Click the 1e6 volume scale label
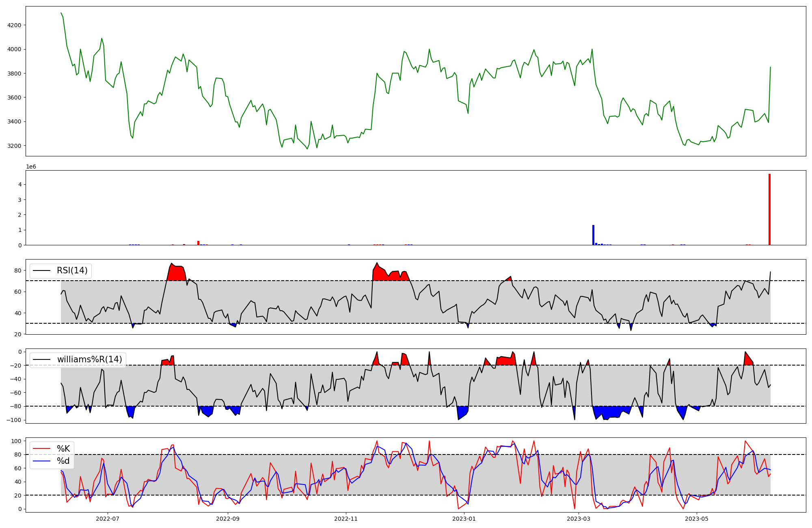 [x=31, y=167]
